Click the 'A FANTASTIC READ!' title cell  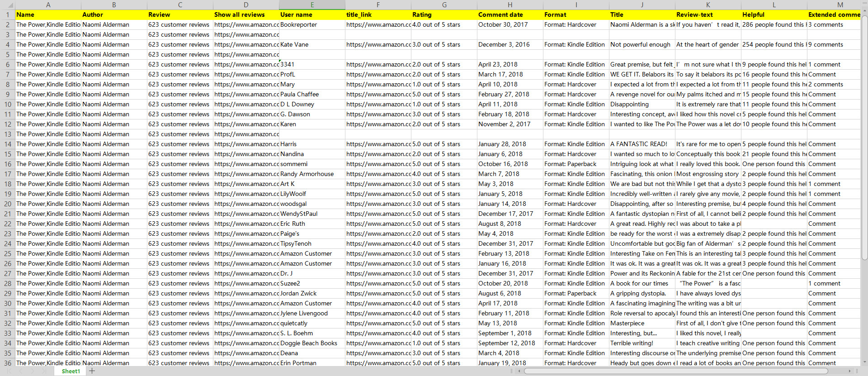(642, 144)
